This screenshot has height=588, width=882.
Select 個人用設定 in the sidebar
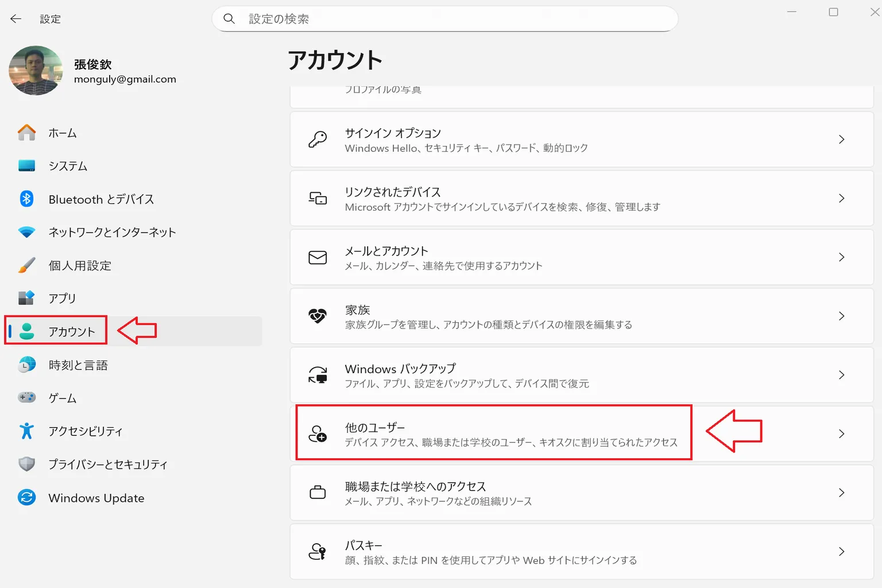(x=80, y=265)
